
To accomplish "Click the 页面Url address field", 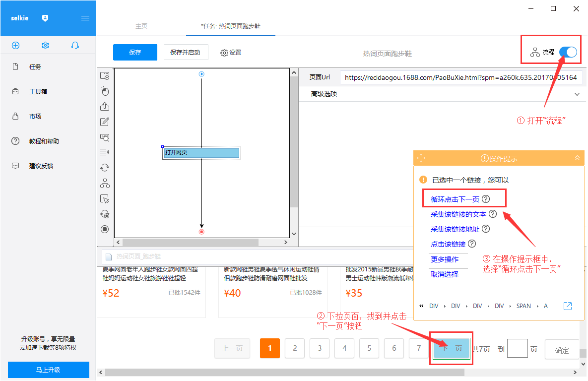I will pyautogui.click(x=461, y=77).
